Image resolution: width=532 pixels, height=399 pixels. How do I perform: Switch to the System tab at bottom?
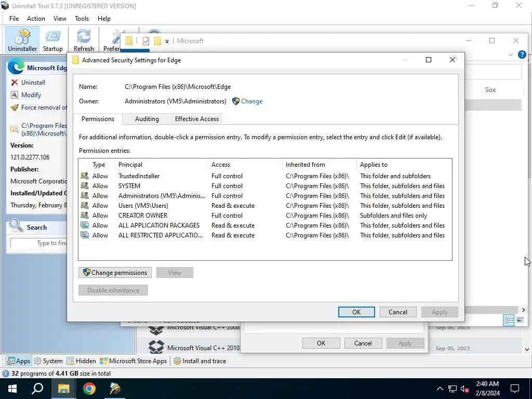point(48,361)
